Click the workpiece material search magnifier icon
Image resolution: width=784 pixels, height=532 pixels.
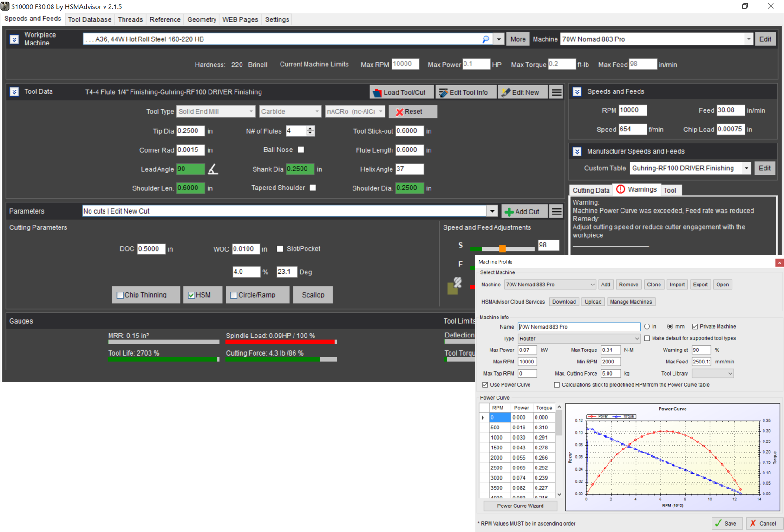[485, 39]
